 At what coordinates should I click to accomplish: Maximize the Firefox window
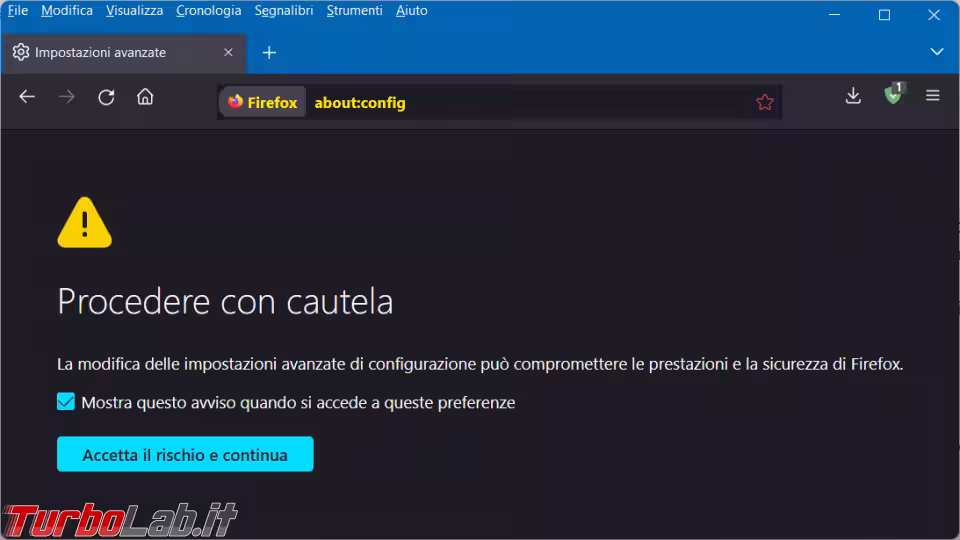884,15
